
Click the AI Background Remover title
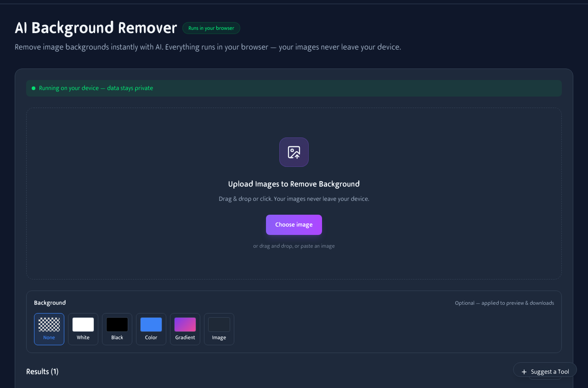coord(96,28)
